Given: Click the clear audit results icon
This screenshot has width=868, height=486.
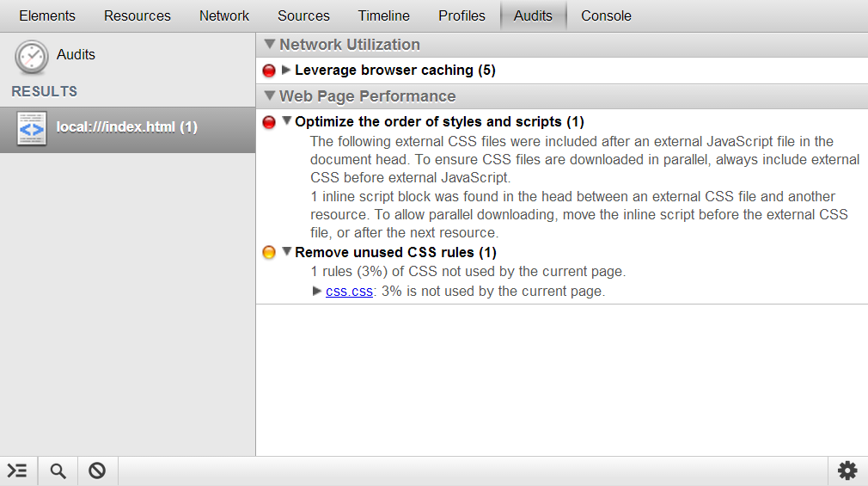Looking at the screenshot, I should point(97,471).
